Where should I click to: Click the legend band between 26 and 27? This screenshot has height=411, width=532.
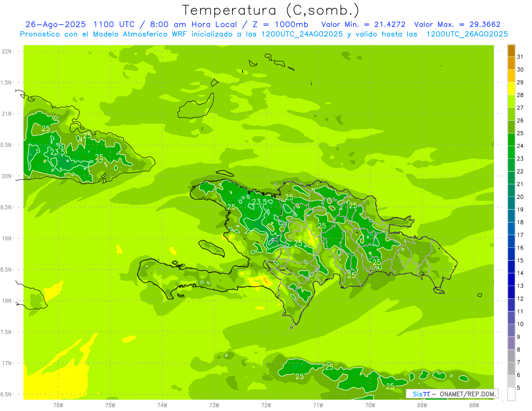click(511, 114)
